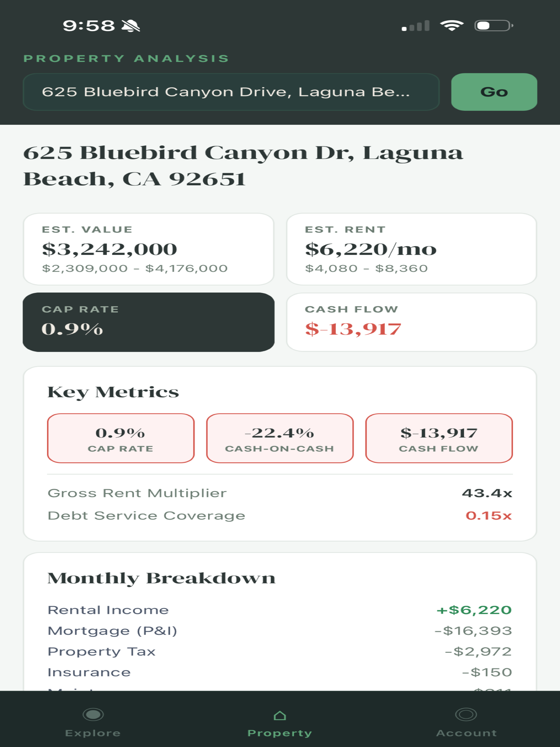Tap the Mortgage (P&I) breakdown row
This screenshot has width=560, height=747.
tap(280, 631)
